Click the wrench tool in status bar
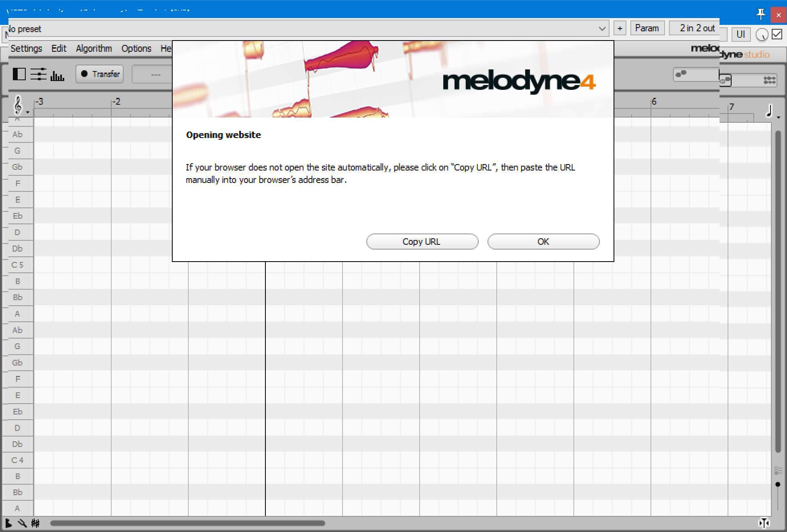 pyautogui.click(x=22, y=523)
